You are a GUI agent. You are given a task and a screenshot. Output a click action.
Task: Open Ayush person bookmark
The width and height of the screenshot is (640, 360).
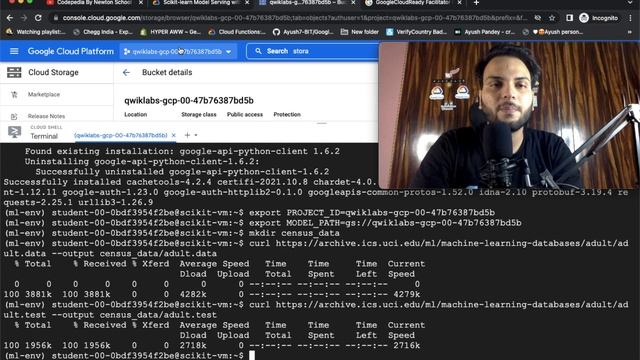point(553,32)
